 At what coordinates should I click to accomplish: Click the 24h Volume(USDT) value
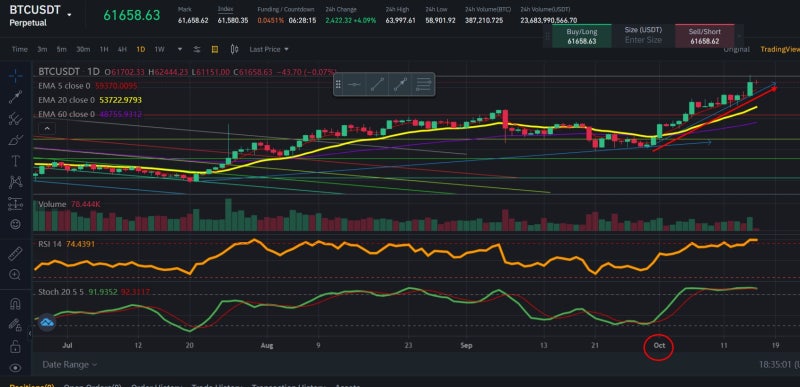click(x=548, y=20)
